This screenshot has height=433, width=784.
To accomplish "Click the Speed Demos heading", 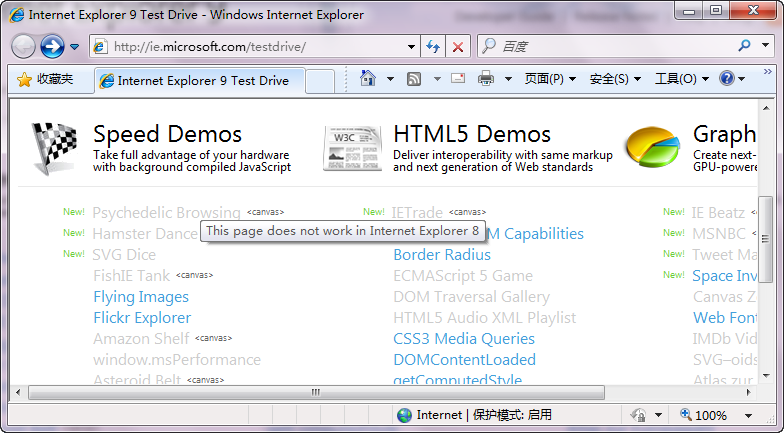I will [168, 134].
